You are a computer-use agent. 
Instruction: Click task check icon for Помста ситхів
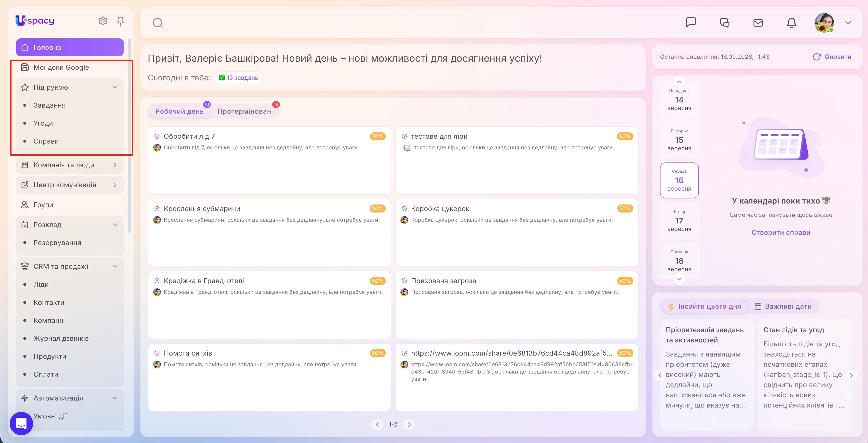[157, 353]
